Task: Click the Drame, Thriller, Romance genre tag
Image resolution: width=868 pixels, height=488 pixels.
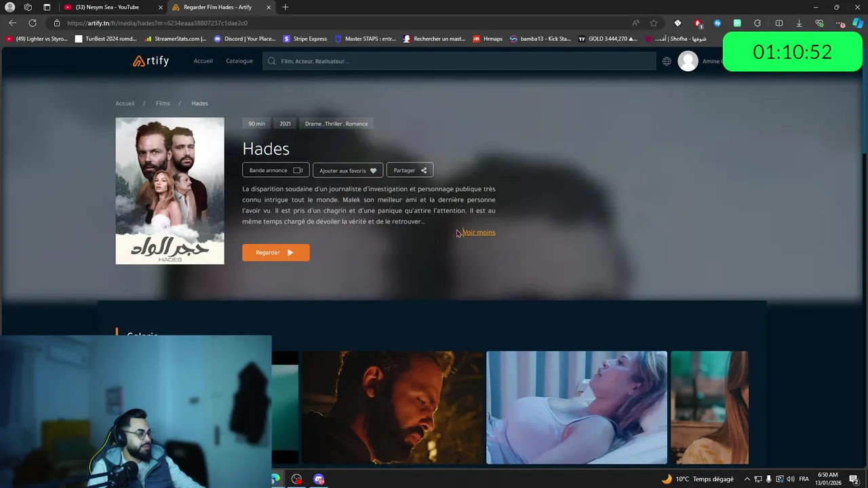Action: coord(336,123)
